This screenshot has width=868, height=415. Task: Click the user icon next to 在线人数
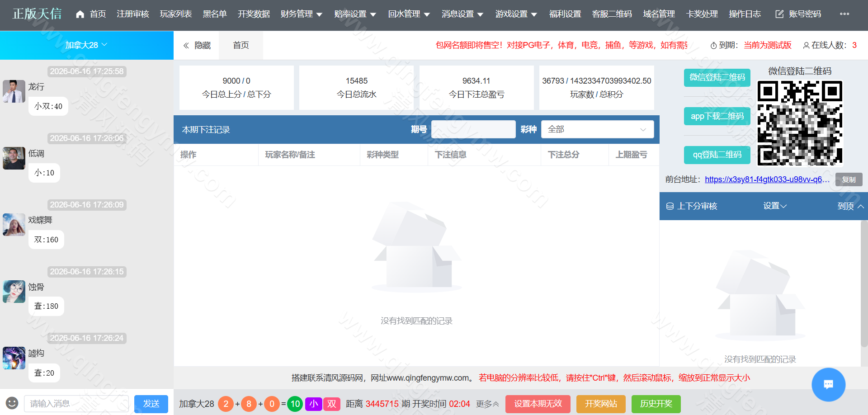click(x=806, y=45)
